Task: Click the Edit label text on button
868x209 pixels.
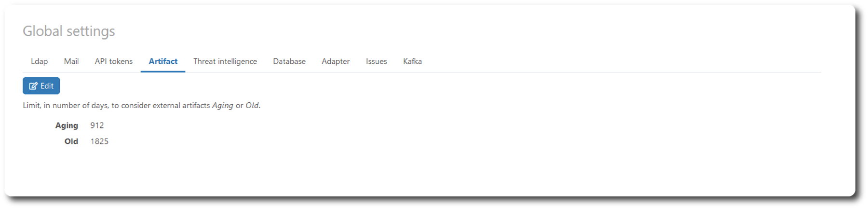Action: coord(47,86)
